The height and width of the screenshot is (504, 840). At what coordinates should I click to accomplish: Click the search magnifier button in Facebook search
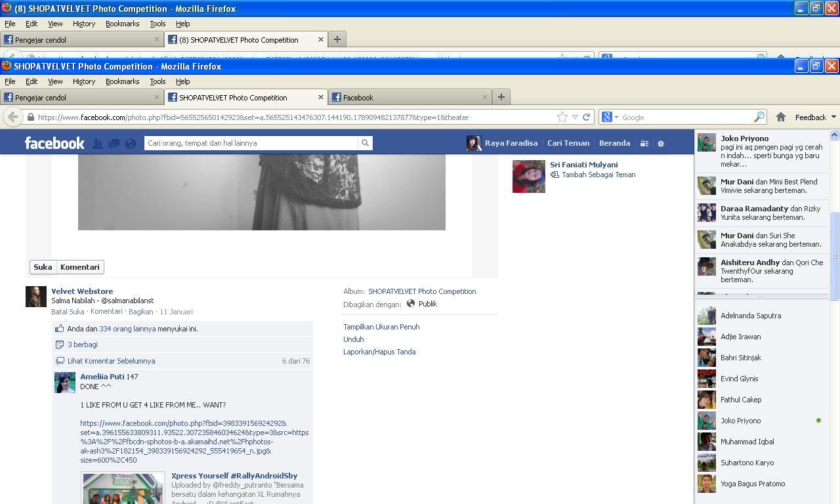coord(365,143)
